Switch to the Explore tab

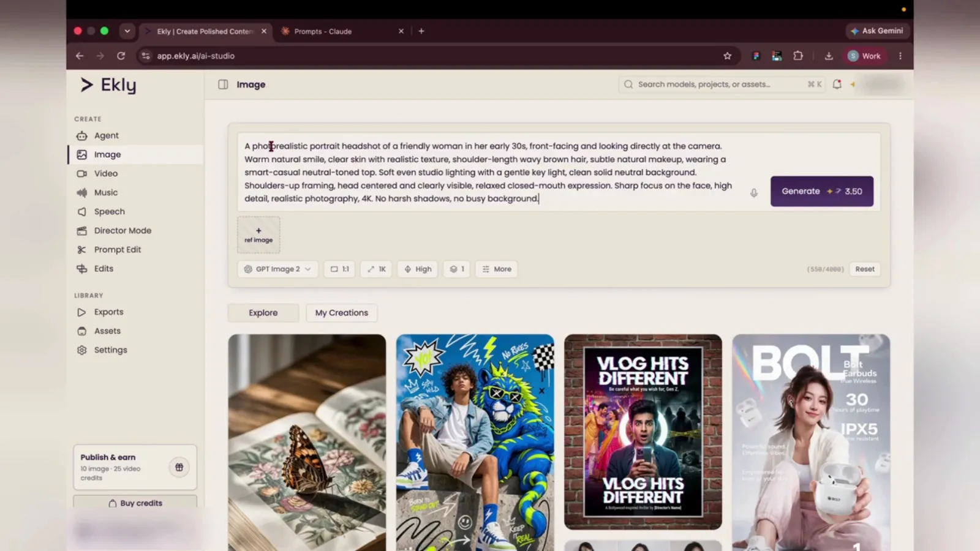[263, 313]
